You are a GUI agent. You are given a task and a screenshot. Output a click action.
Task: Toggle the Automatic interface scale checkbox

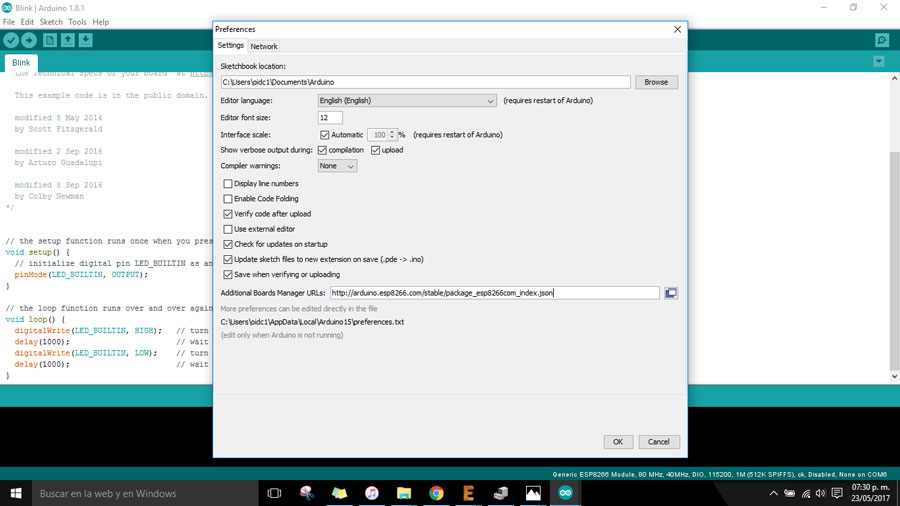click(x=324, y=135)
